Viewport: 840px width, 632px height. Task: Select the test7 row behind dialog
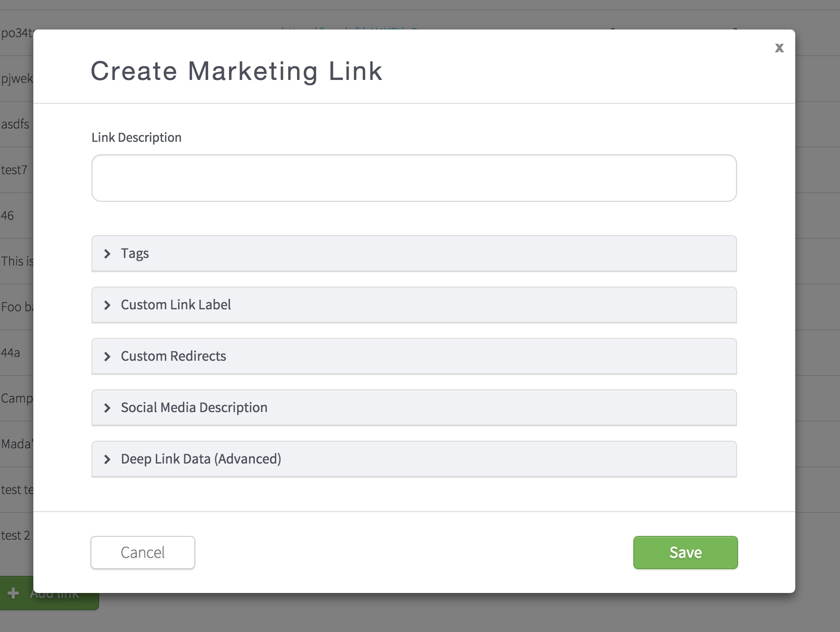click(14, 170)
